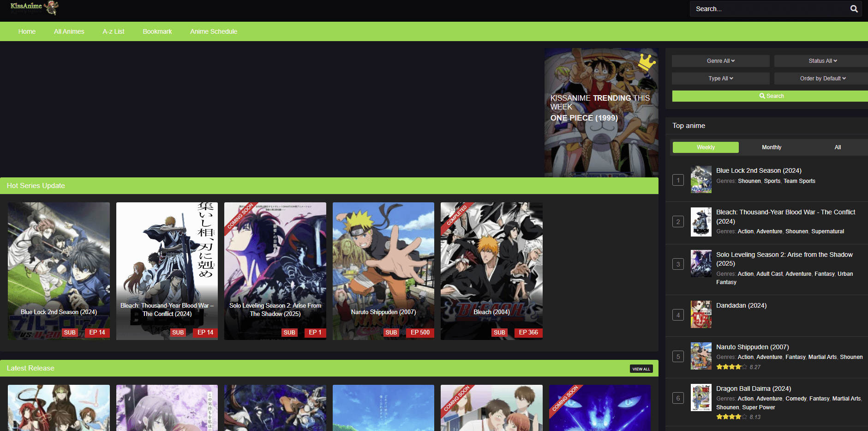Click rank number 4 box beside Dandadan
868x431 pixels.
[678, 315]
